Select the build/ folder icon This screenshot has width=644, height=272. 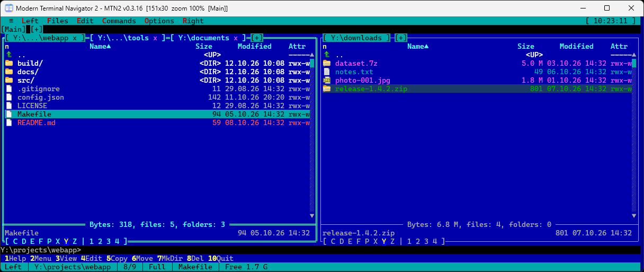[x=8, y=63]
